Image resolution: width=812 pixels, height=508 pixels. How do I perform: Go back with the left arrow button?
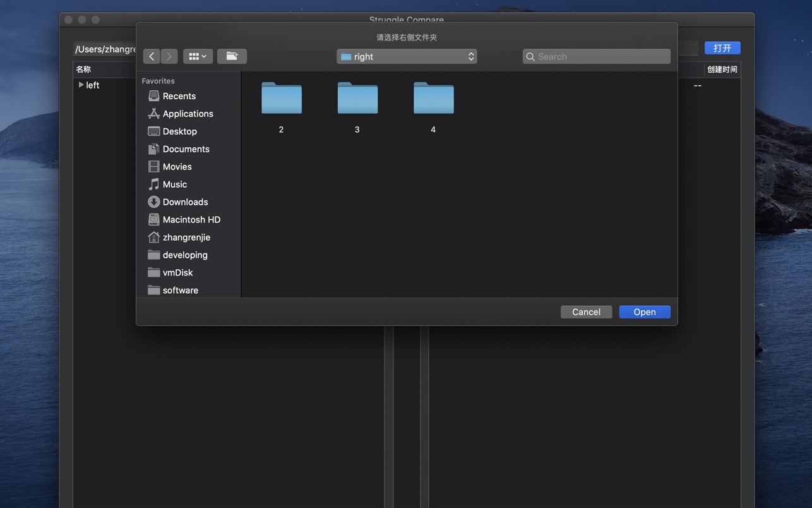click(152, 56)
